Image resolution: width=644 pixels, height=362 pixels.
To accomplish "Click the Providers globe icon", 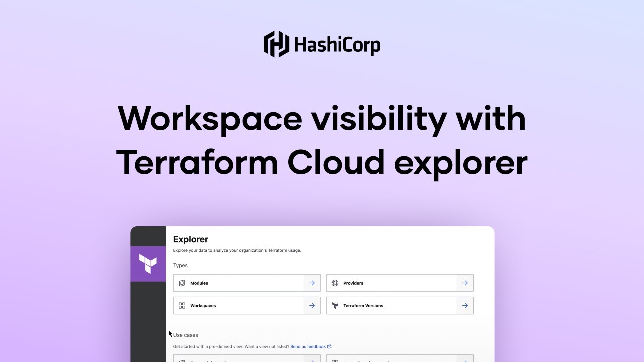I will (x=335, y=283).
